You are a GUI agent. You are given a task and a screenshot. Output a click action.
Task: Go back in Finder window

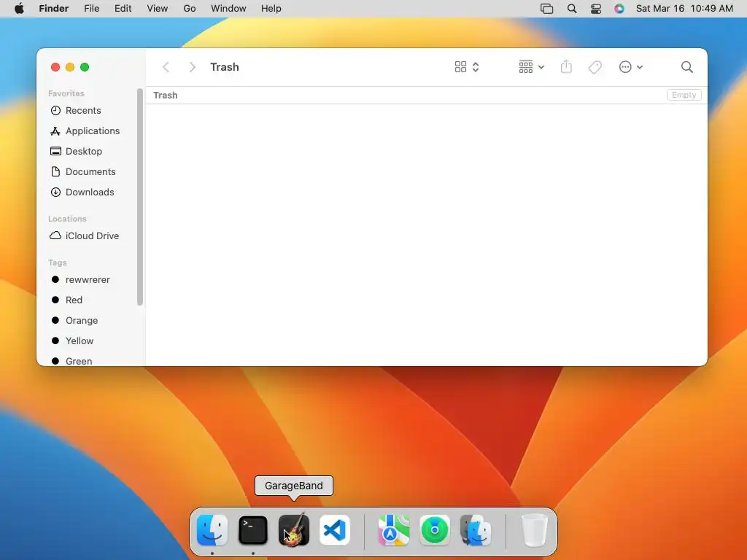(x=166, y=67)
